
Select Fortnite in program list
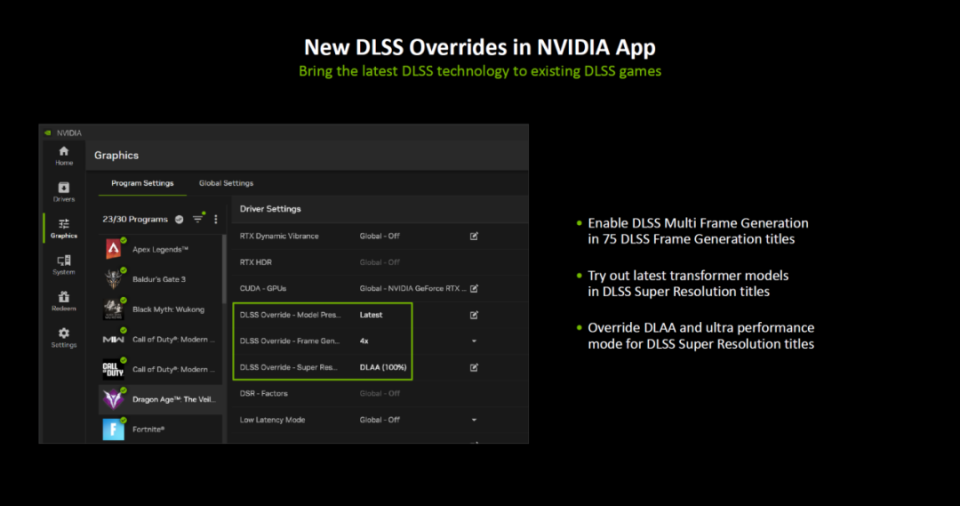(x=160, y=429)
